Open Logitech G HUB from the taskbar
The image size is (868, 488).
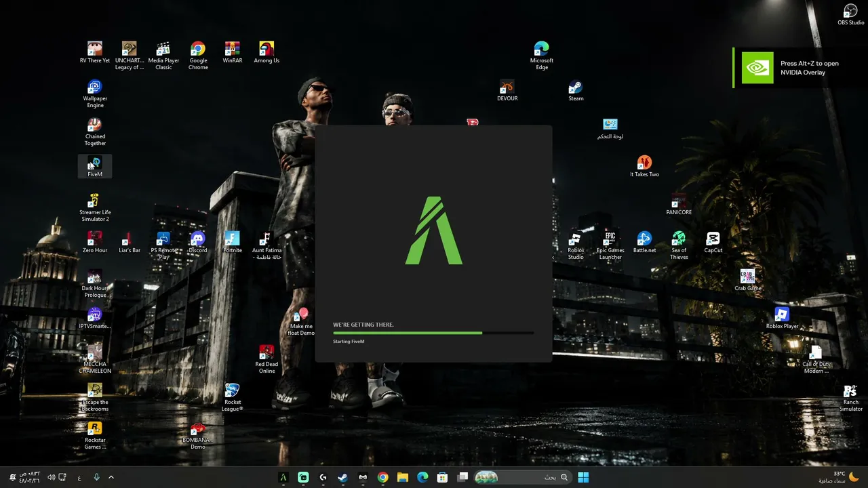323,477
